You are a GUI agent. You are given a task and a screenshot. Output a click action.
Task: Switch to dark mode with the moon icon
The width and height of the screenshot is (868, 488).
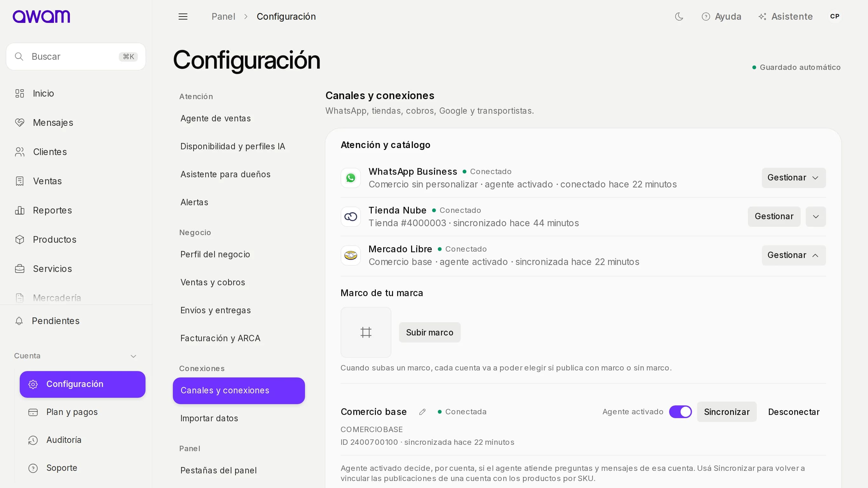pos(679,17)
